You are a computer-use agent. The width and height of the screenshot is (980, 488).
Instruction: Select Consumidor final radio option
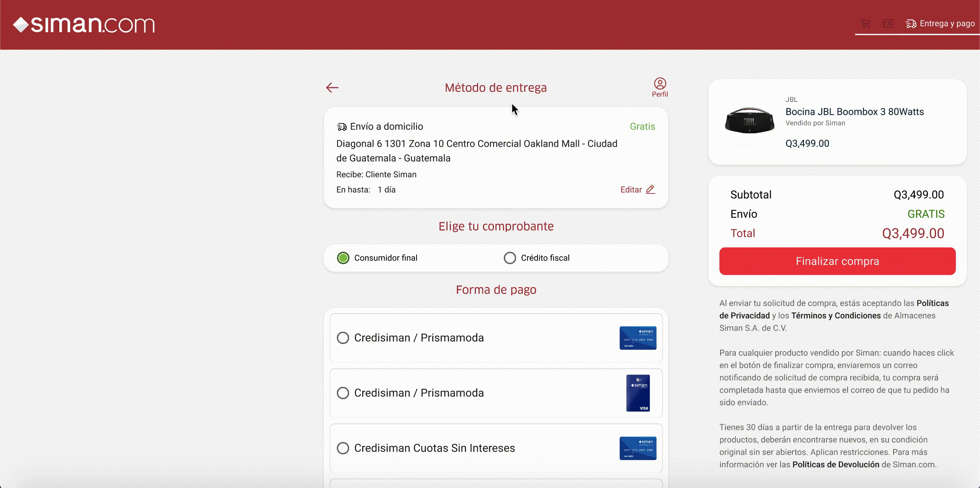click(343, 258)
